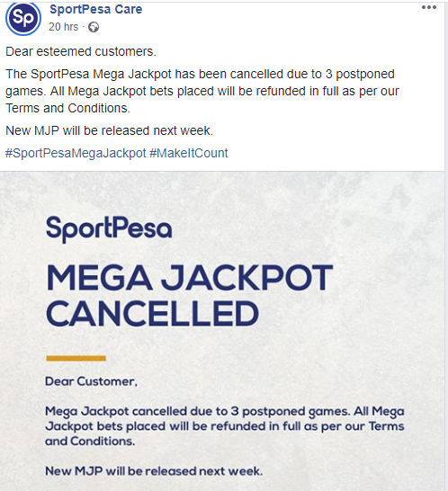The height and width of the screenshot is (491, 448).
Task: Visit the SportPesa Care page name link
Action: click(96, 9)
